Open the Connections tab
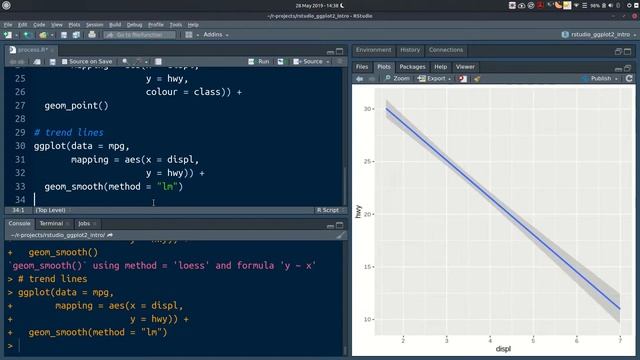Screen dimensions: 640x360 446,50
